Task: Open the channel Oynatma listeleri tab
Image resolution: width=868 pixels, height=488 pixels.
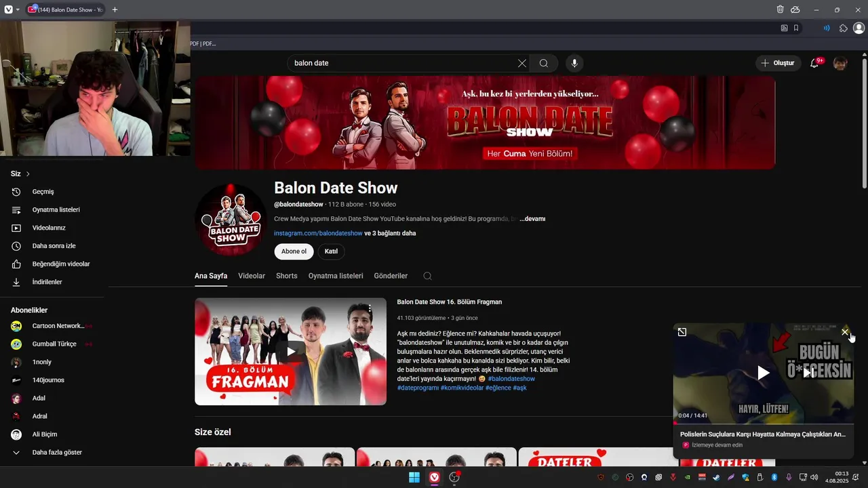Action: pyautogui.click(x=336, y=276)
